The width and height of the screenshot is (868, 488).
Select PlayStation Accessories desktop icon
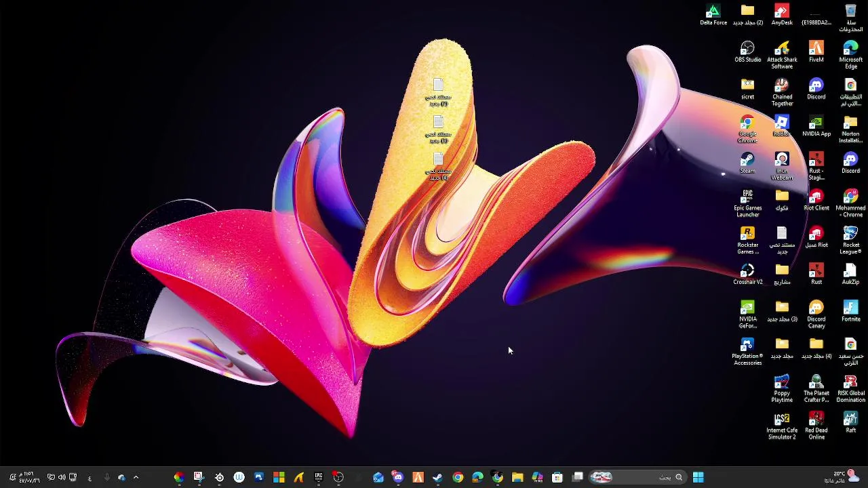[x=747, y=352]
